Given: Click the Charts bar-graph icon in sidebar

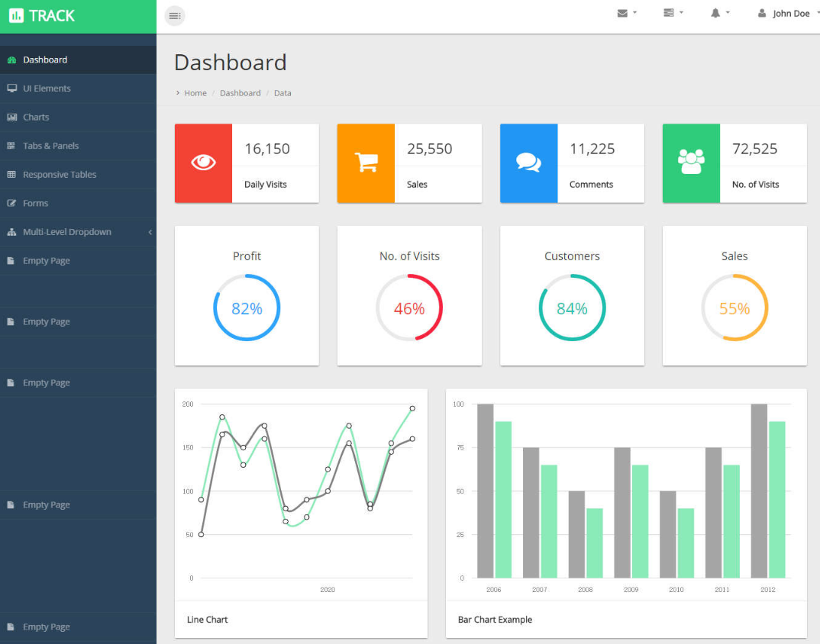Looking at the screenshot, I should [11, 118].
